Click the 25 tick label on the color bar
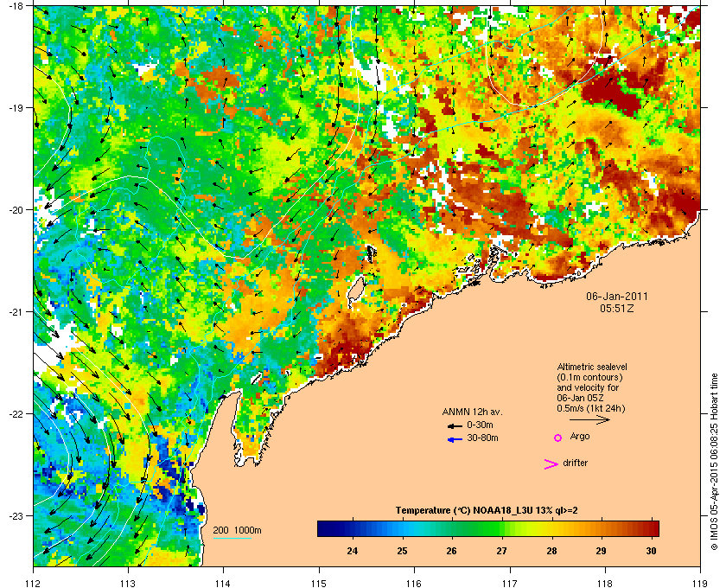This screenshot has width=726, height=588. tap(403, 551)
